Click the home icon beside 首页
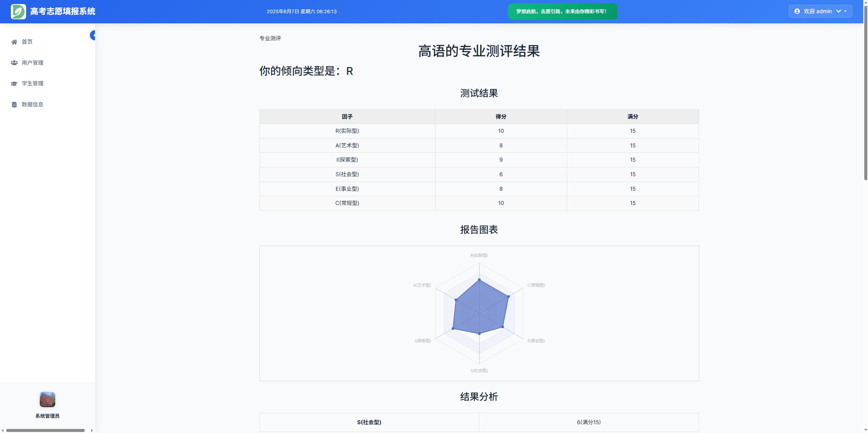868x433 pixels. click(x=14, y=42)
